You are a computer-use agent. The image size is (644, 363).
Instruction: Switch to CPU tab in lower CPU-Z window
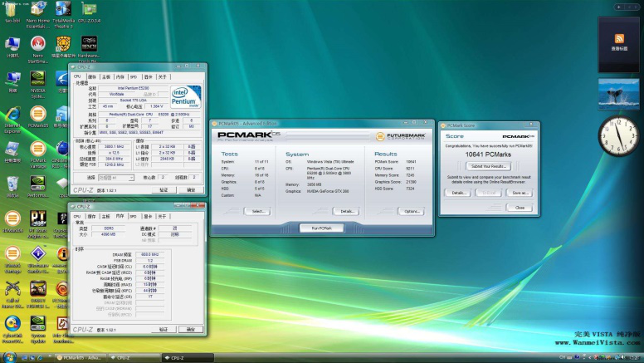77,216
